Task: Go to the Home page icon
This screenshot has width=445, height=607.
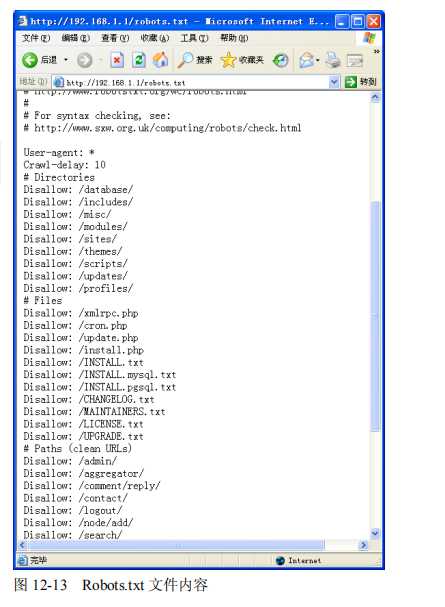Action: [x=161, y=60]
